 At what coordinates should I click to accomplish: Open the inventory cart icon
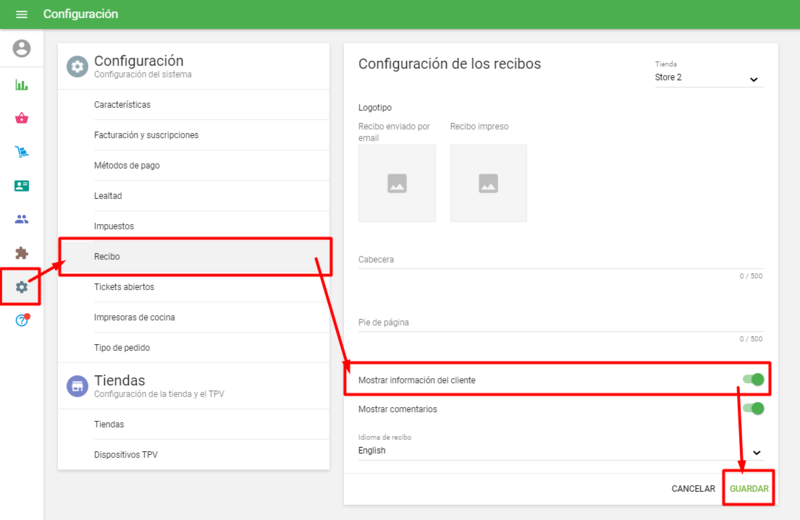[x=21, y=152]
